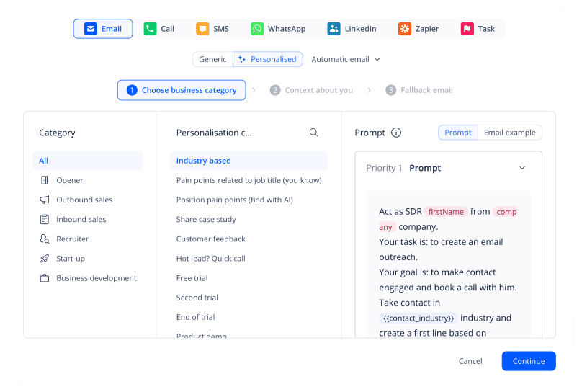582x392 pixels.
Task: Collapse the Priority 1 Prompt section
Action: tap(522, 168)
